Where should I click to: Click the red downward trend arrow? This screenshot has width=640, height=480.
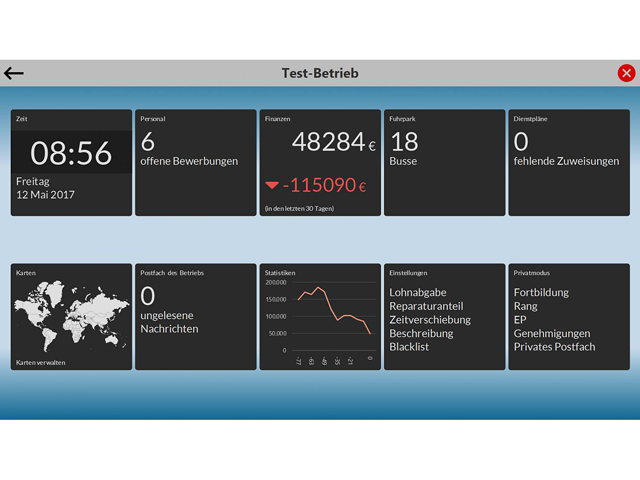[x=272, y=186]
